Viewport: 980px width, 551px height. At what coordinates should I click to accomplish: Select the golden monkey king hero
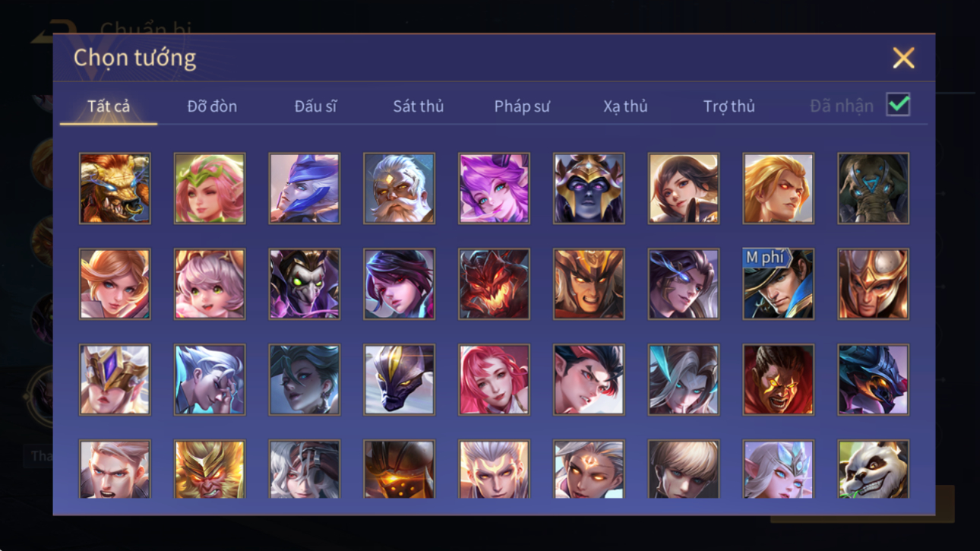point(210,470)
